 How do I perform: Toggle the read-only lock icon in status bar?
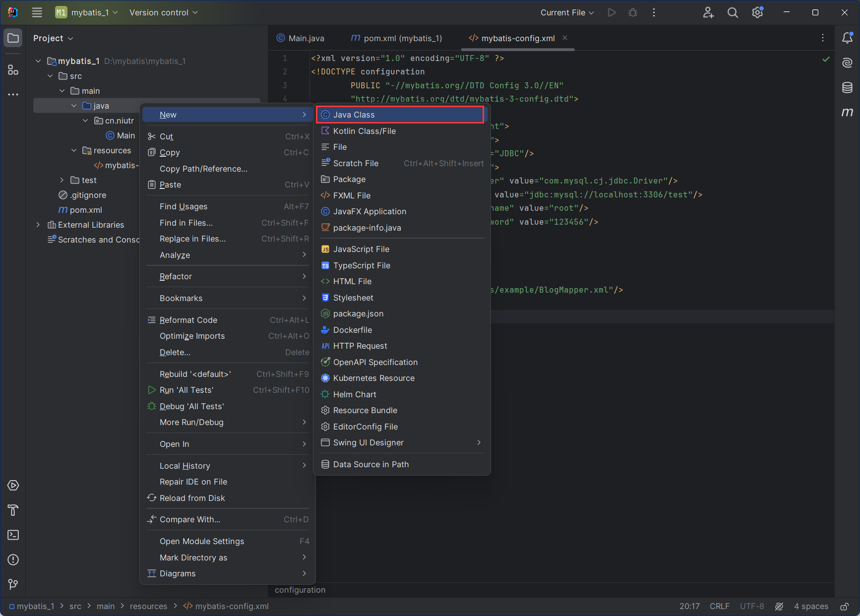coord(844,606)
